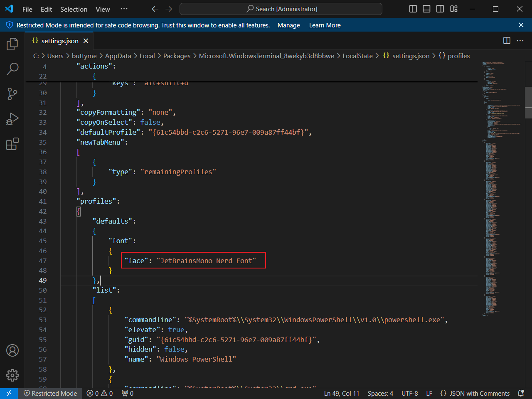Open the Accounts menu icon
Viewport: 532px width, 399px height.
[12, 350]
